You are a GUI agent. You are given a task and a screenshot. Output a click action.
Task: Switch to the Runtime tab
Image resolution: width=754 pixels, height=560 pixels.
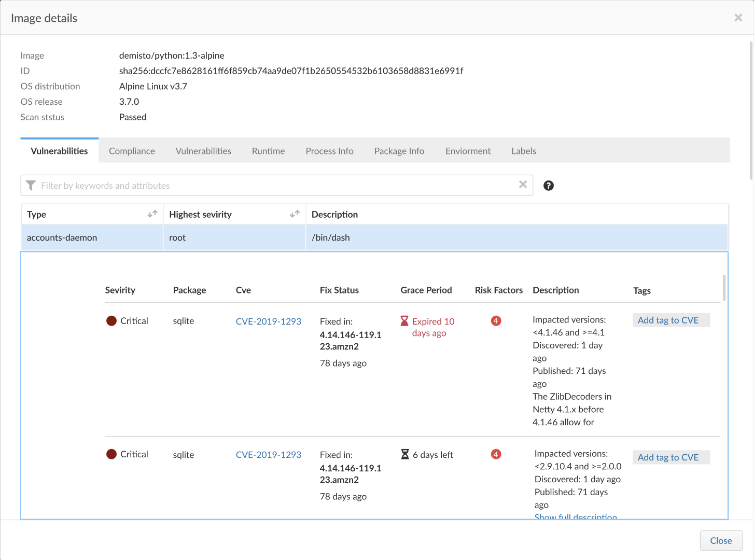268,151
